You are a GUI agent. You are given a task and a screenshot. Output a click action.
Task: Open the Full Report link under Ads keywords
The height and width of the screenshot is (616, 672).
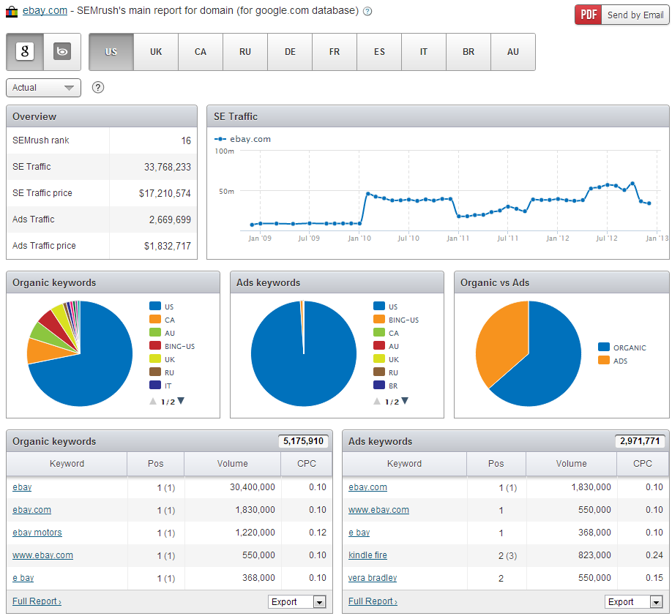click(370, 601)
